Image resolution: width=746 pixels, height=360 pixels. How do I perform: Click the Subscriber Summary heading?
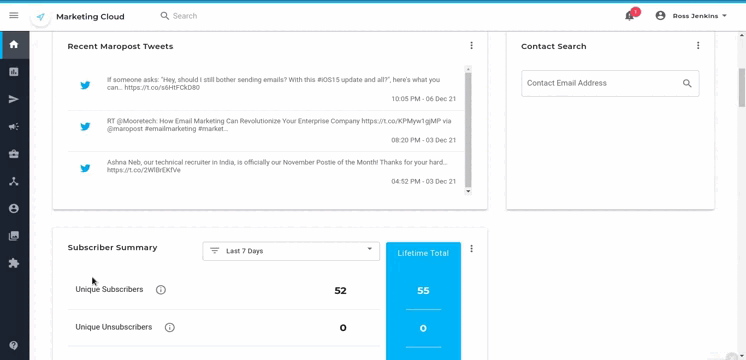(x=112, y=247)
